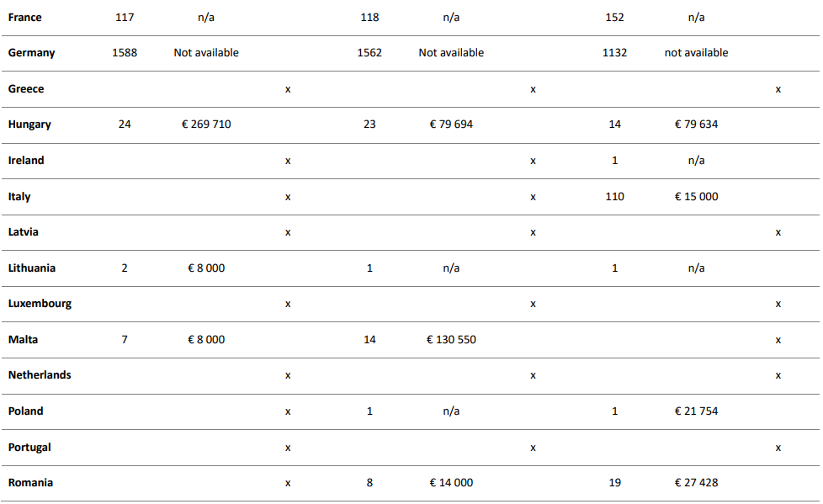The image size is (823, 504).
Task: Select the € 27 428 Romania amount
Action: coord(696,483)
